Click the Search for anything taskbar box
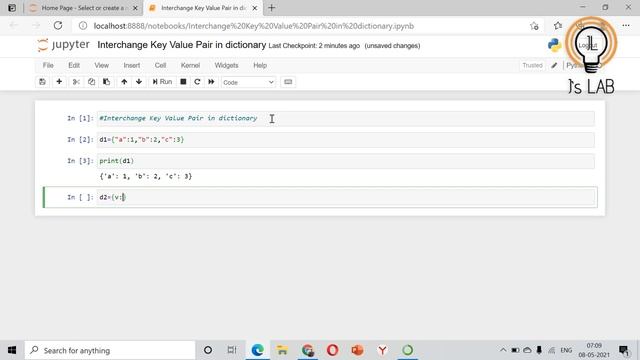Viewport: 640px width, 360px height. tap(110, 350)
